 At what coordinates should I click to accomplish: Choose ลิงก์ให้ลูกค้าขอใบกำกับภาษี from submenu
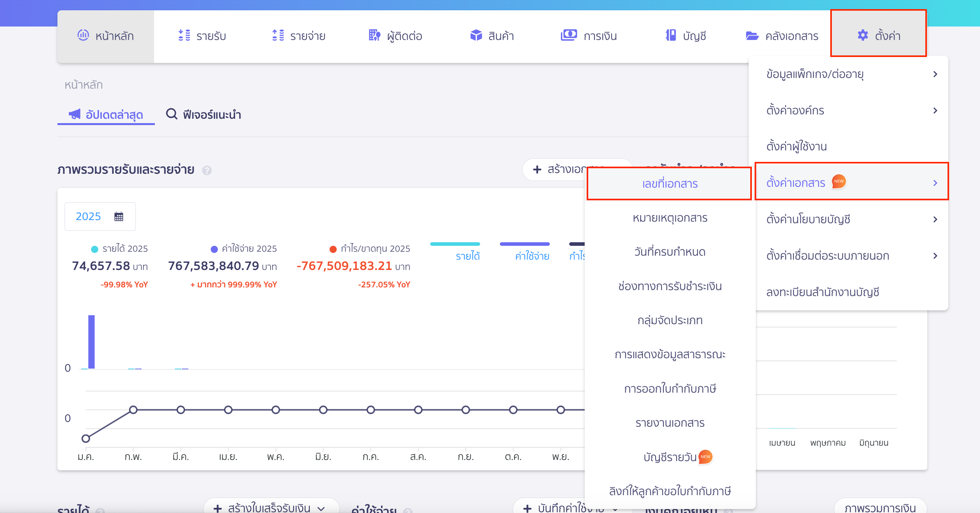pos(670,491)
